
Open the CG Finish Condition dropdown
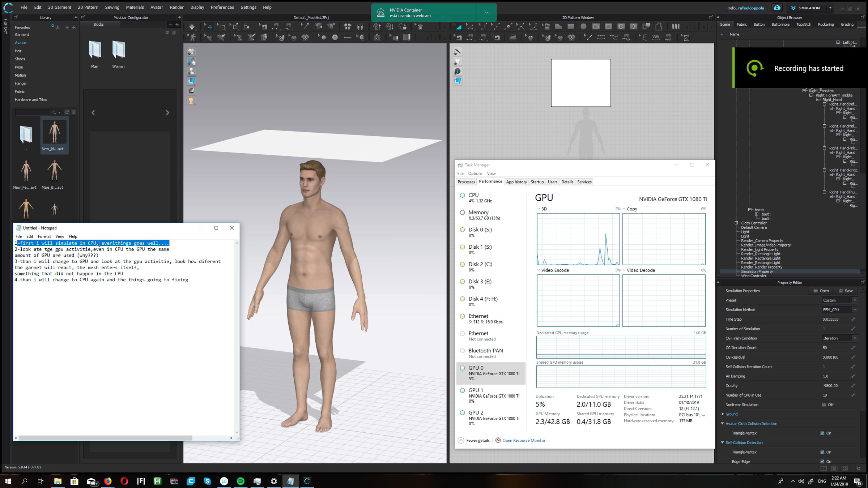click(839, 338)
